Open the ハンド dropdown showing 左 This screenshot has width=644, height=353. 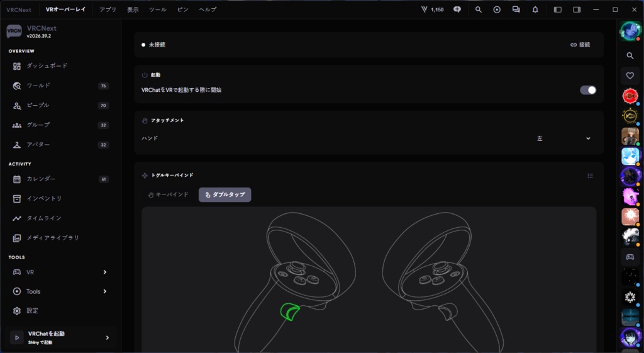(x=563, y=138)
